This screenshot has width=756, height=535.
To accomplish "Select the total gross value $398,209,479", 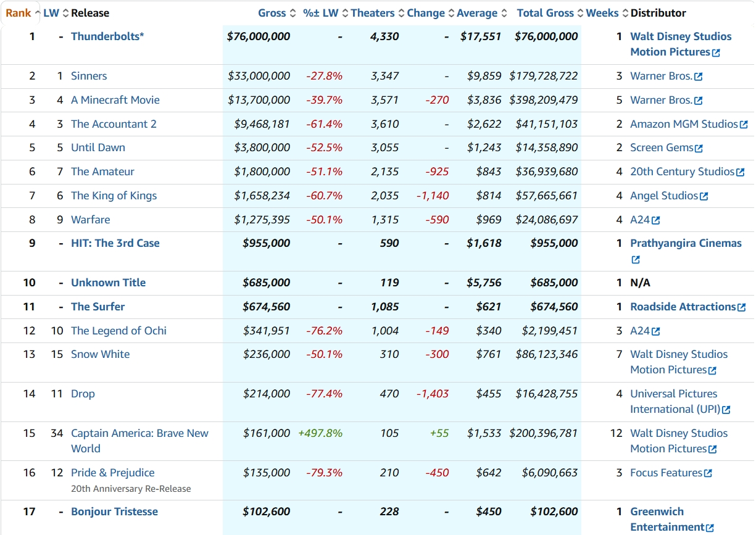I will (544, 100).
